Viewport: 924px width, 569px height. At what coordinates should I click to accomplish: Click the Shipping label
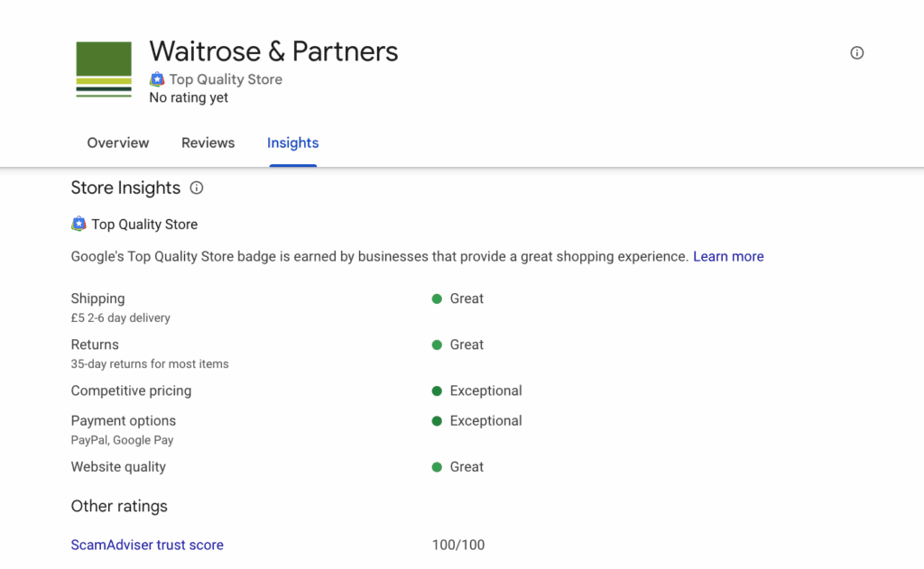[x=97, y=298]
